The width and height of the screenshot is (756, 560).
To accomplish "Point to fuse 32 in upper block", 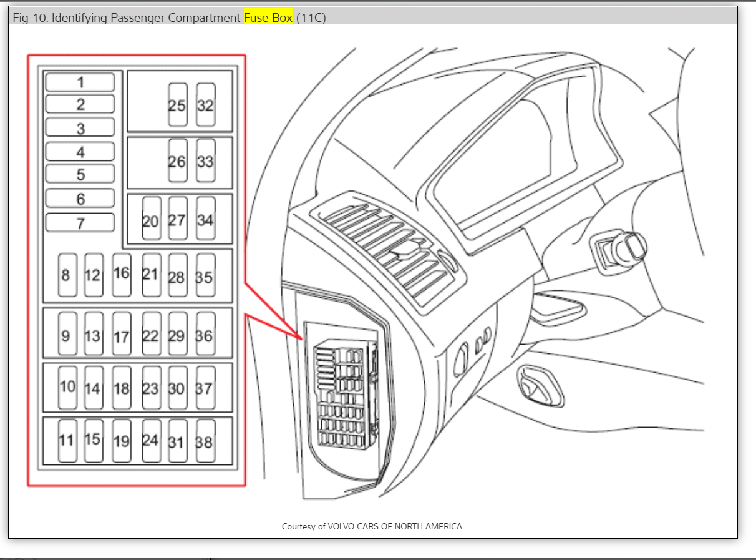I will point(206,105).
